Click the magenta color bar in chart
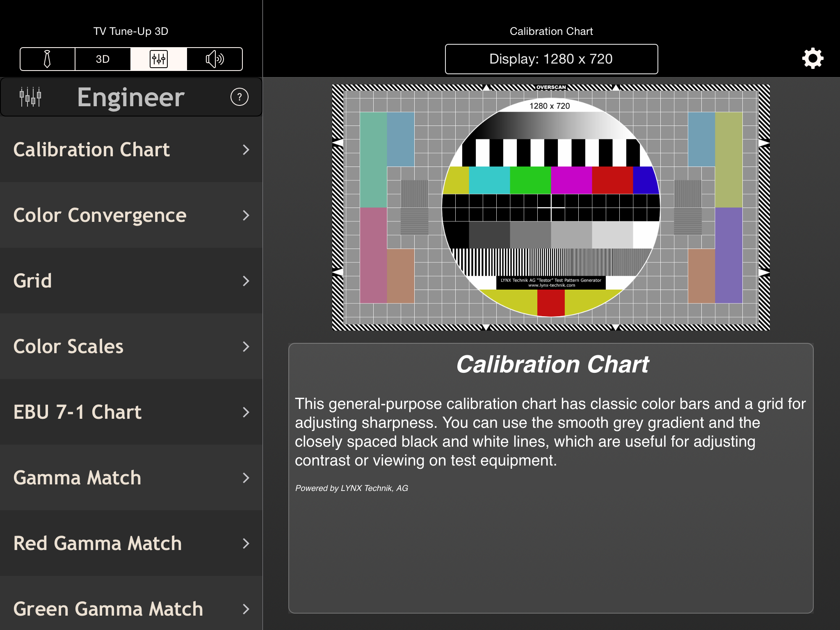Viewport: 840px width, 630px height. (571, 180)
